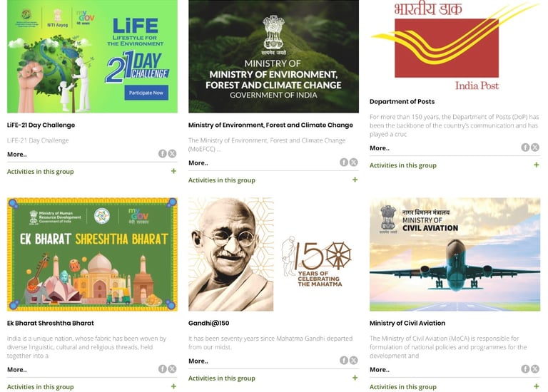This screenshot has height=392, width=548.
Task: Open the Ek Bharat Shreshtha Bharat banner
Action: click(92, 254)
